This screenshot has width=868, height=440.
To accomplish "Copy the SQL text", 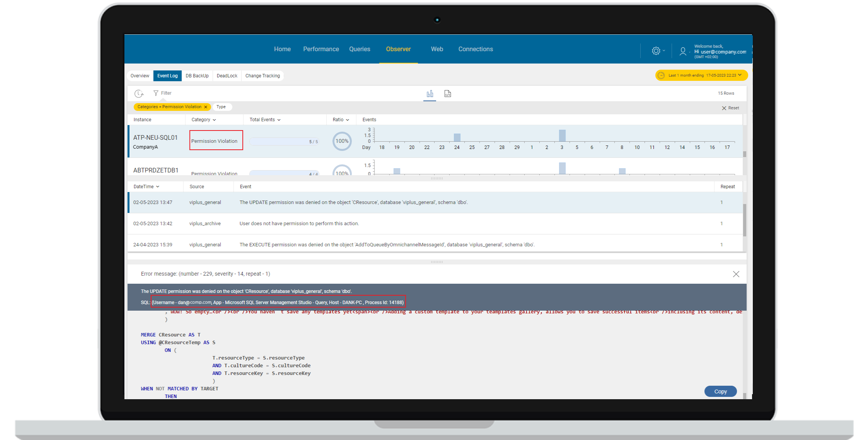I will coord(720,391).
